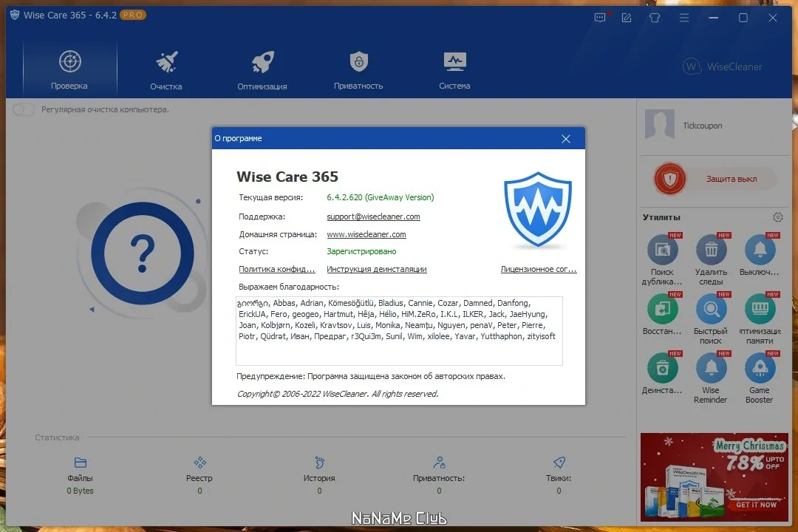Click the Merry Christmas 78% OFF banner
This screenshot has height=532, width=798.
(x=714, y=477)
